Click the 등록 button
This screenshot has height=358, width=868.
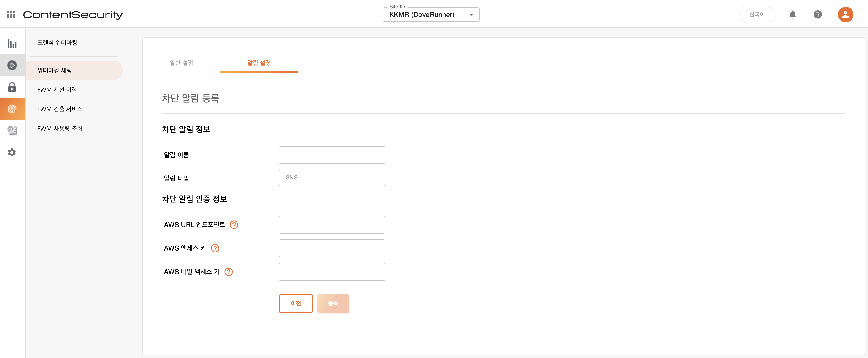[333, 303]
